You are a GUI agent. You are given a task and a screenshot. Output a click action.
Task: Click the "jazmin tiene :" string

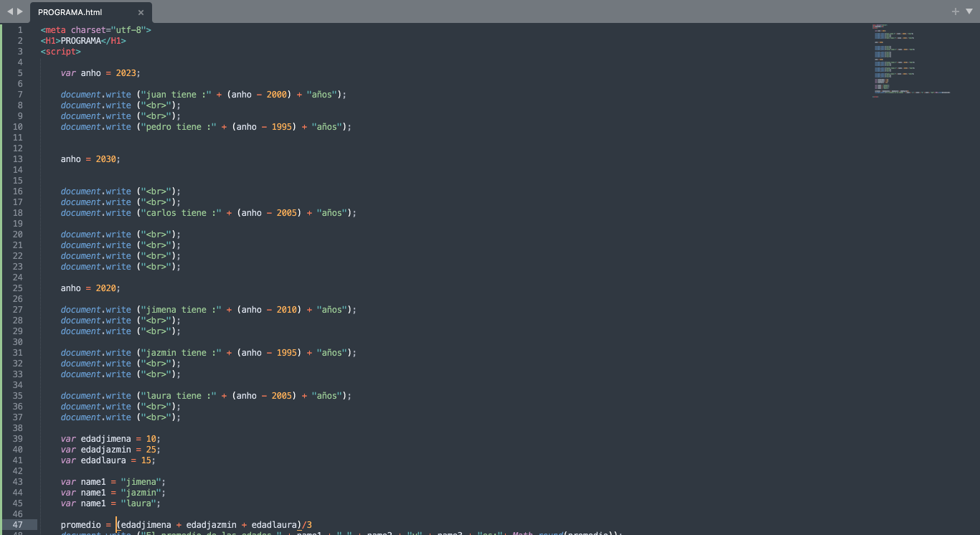point(182,353)
